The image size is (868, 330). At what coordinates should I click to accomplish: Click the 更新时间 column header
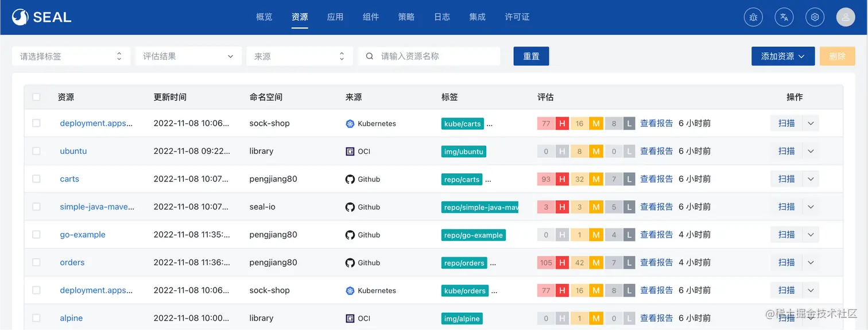click(x=170, y=97)
